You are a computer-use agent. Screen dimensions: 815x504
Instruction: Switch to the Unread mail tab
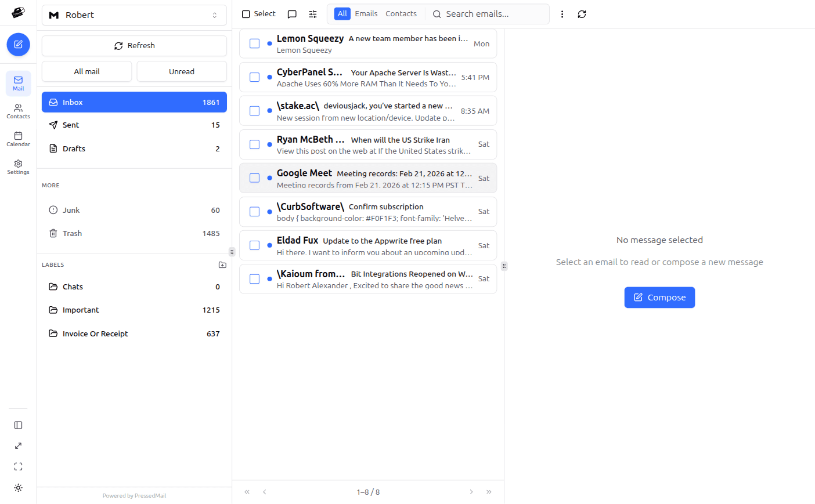coord(181,71)
